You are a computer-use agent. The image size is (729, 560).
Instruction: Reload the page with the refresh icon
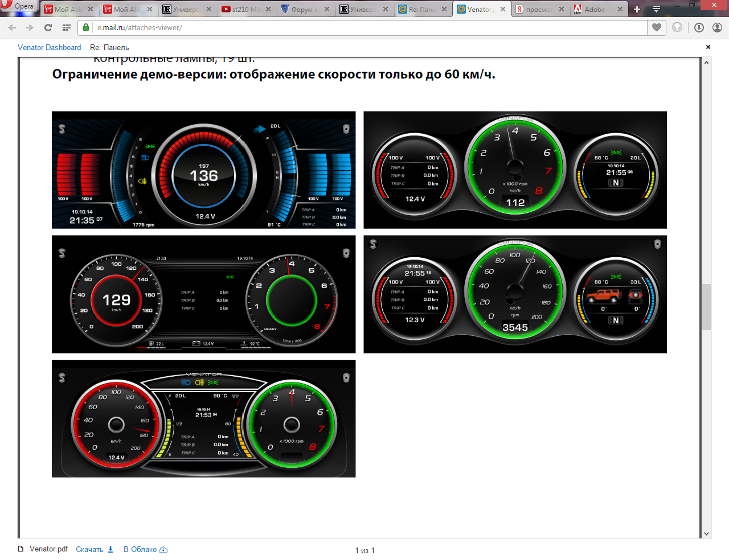pyautogui.click(x=48, y=27)
